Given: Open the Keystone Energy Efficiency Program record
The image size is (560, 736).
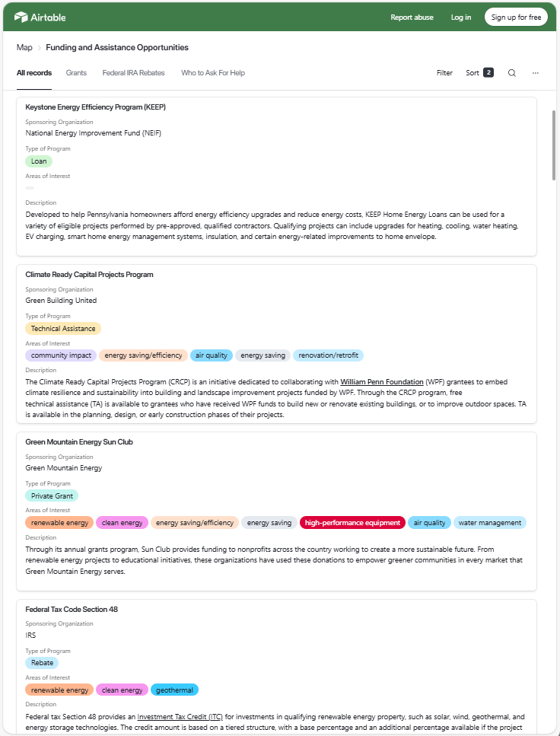Looking at the screenshot, I should 95,107.
